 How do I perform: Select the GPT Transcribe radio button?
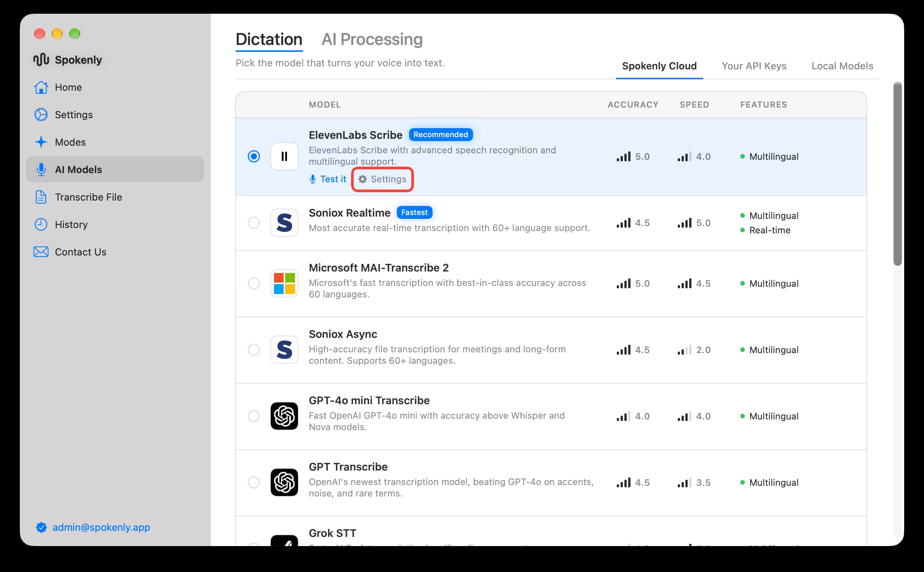(x=254, y=482)
